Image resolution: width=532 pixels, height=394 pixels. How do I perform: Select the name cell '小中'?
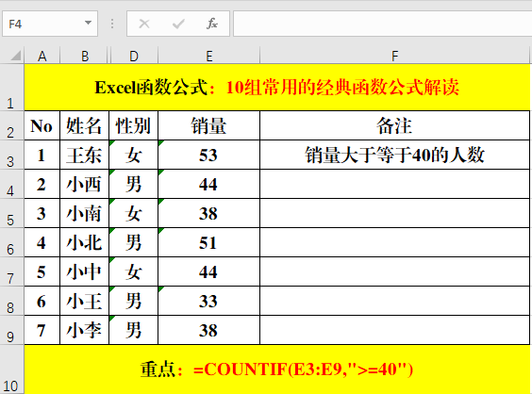pyautogui.click(x=85, y=271)
